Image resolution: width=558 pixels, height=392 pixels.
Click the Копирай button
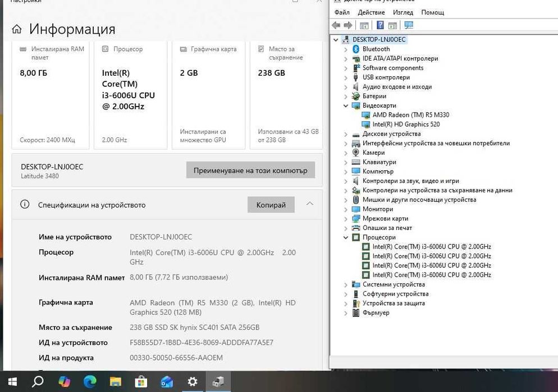(x=271, y=205)
